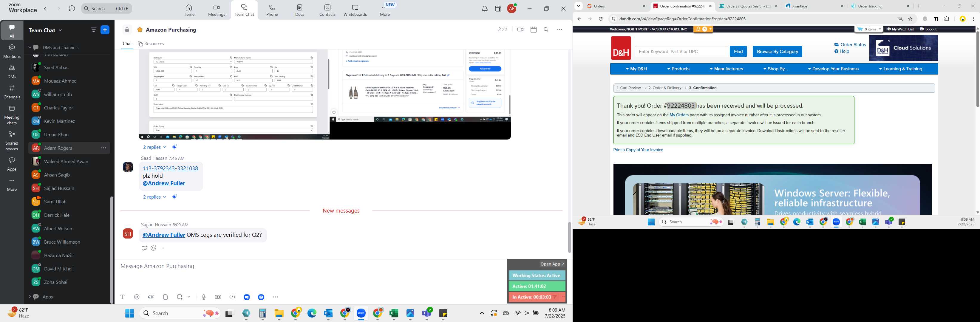Switch to the Xvantage browser tab
The height and width of the screenshot is (322, 980).
tap(814, 6)
